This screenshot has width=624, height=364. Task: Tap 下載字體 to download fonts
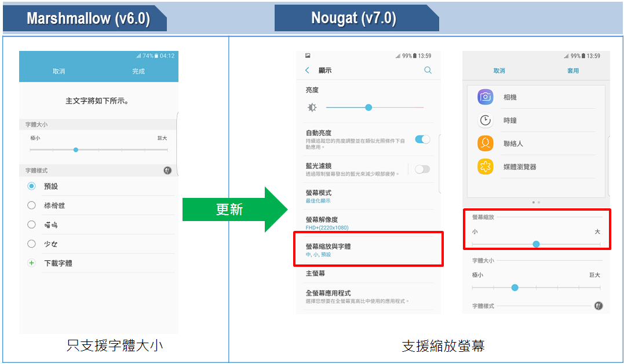pyautogui.click(x=58, y=263)
